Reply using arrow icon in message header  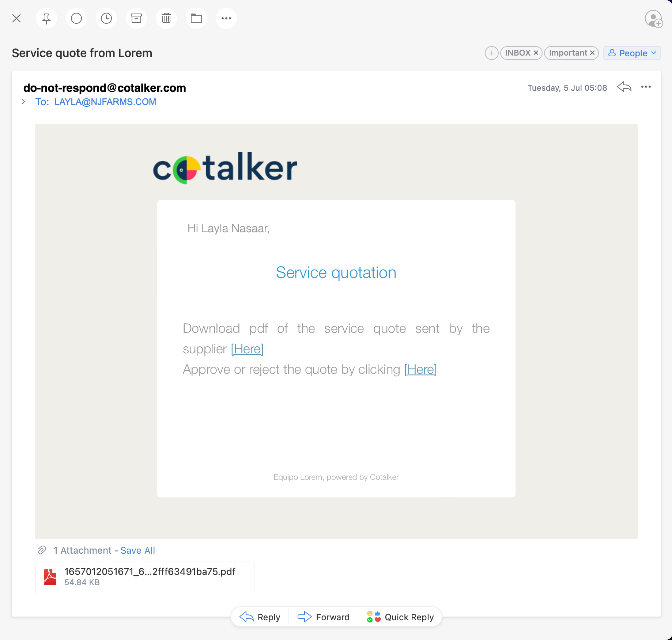(624, 87)
